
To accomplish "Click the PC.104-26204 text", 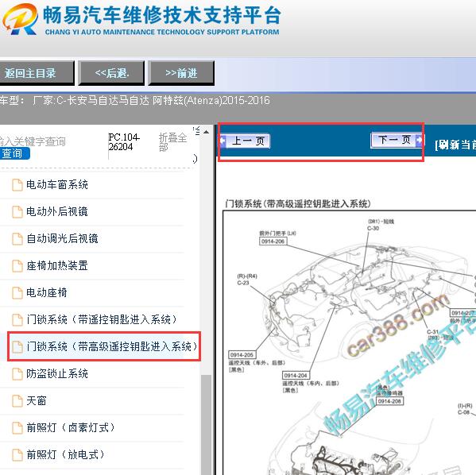I will point(123,141).
